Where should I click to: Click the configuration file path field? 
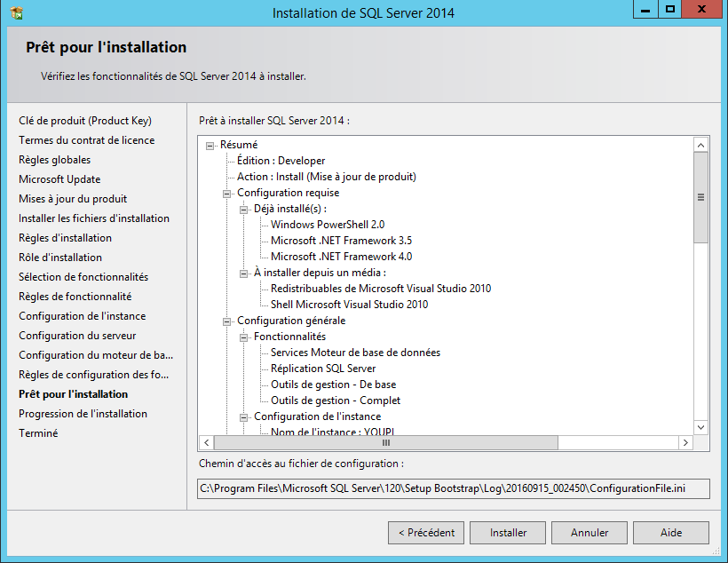point(453,488)
